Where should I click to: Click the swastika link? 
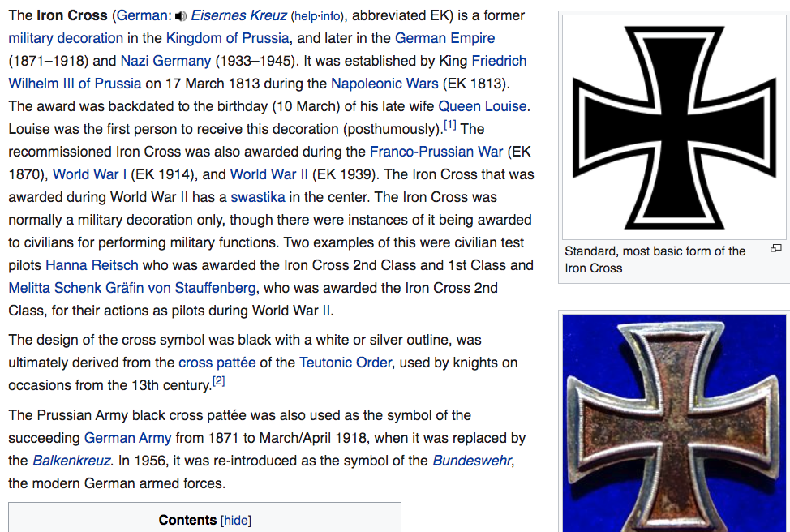click(x=258, y=197)
